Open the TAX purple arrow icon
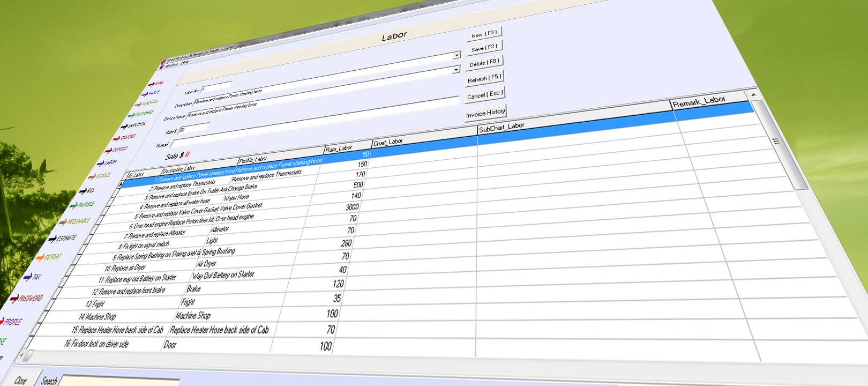This screenshot has height=386, width=868. tap(27, 277)
